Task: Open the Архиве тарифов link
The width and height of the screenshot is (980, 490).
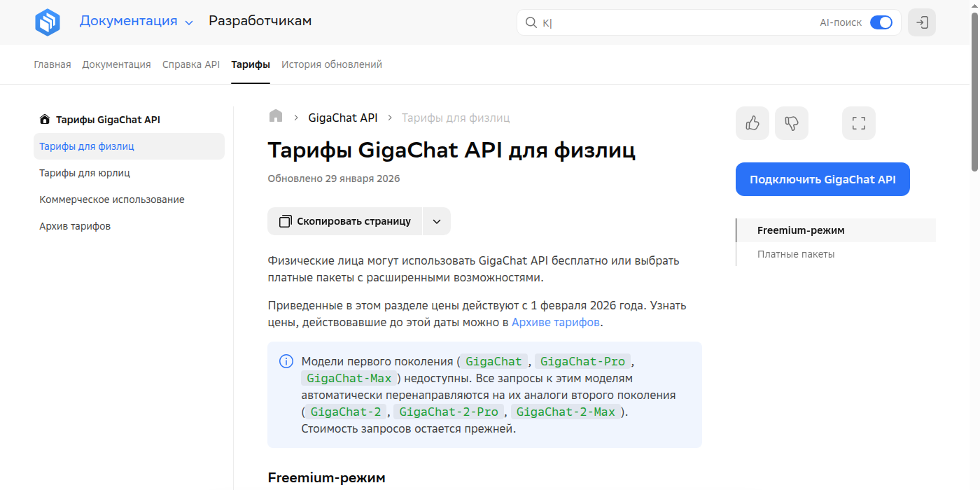Action: coord(555,322)
